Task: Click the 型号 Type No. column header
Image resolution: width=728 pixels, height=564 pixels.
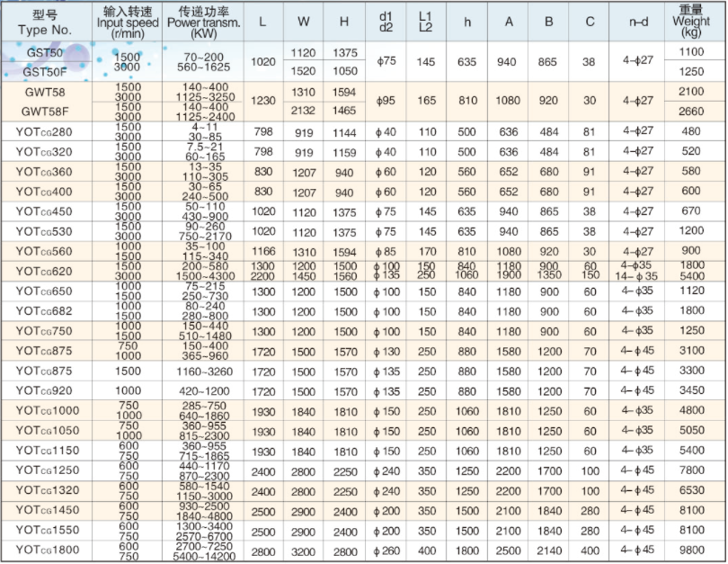Action: [45, 22]
